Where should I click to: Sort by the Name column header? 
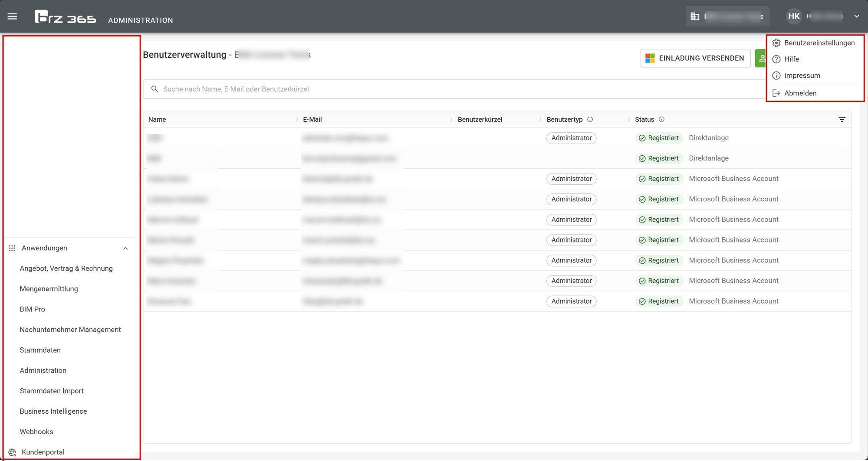(x=157, y=119)
